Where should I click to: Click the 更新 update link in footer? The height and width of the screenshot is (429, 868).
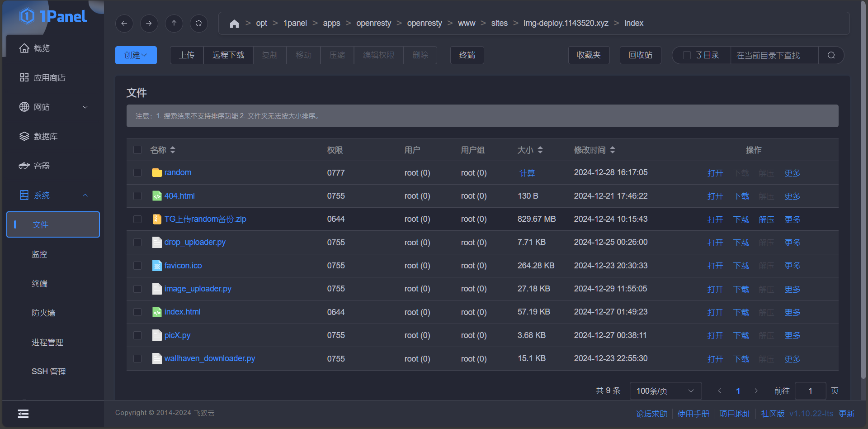[x=846, y=414]
